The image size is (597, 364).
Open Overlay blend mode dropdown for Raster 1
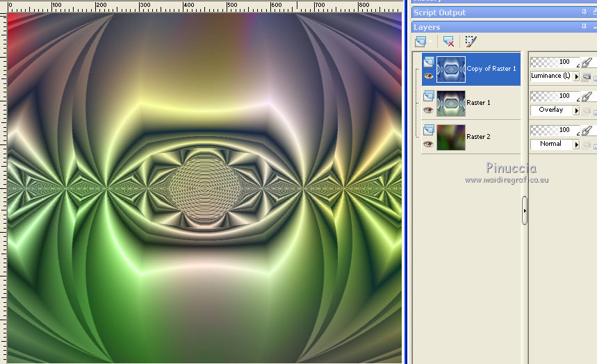tap(576, 110)
